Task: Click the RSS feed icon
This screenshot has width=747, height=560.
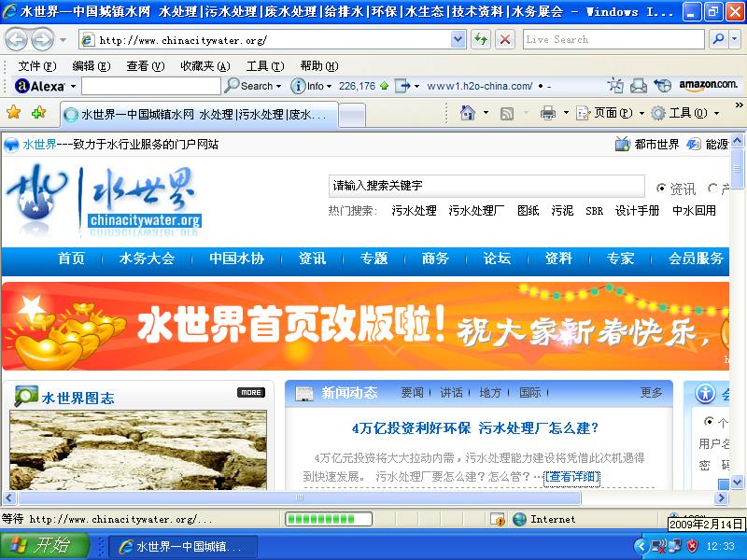Action: [506, 112]
